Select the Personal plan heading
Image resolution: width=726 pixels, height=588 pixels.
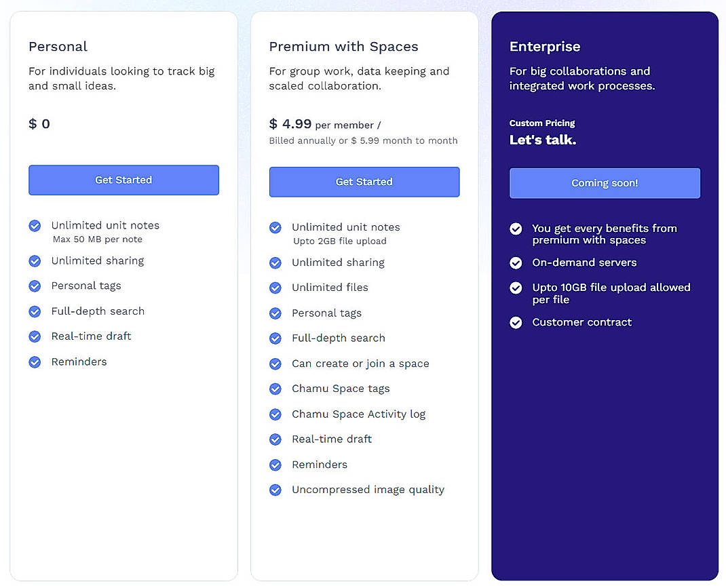(58, 47)
